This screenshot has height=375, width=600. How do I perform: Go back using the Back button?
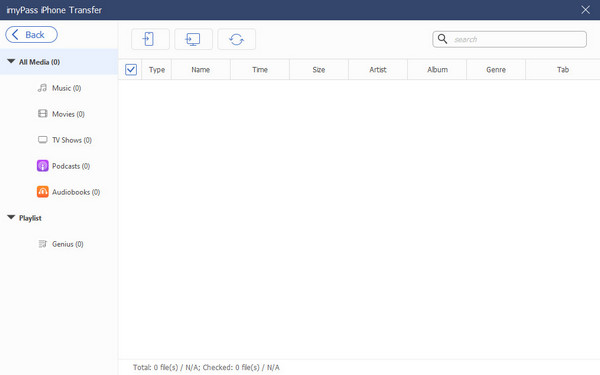pos(31,35)
